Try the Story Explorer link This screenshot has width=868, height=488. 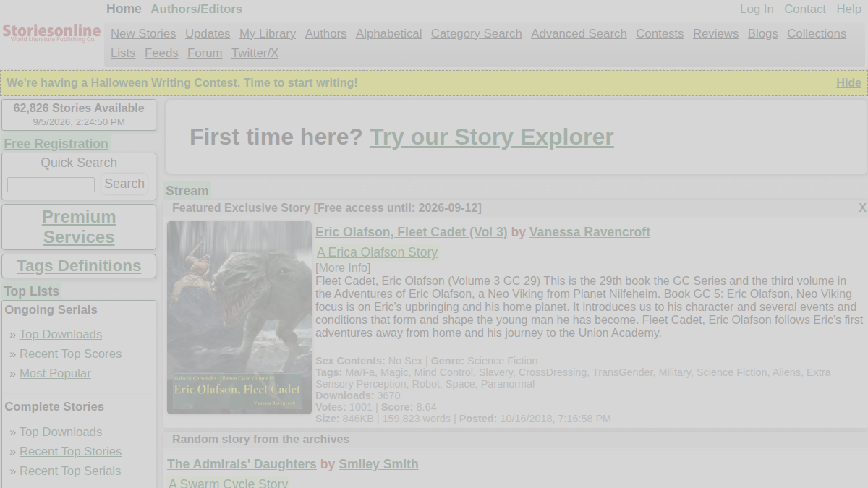[x=491, y=137]
